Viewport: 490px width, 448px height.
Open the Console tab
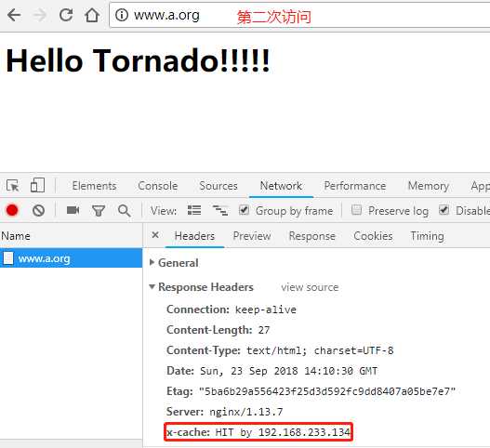pos(158,186)
